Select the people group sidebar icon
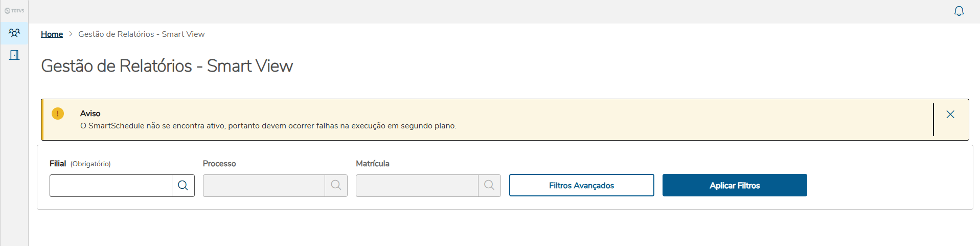Viewport: 980px width, 246px height. tap(14, 33)
